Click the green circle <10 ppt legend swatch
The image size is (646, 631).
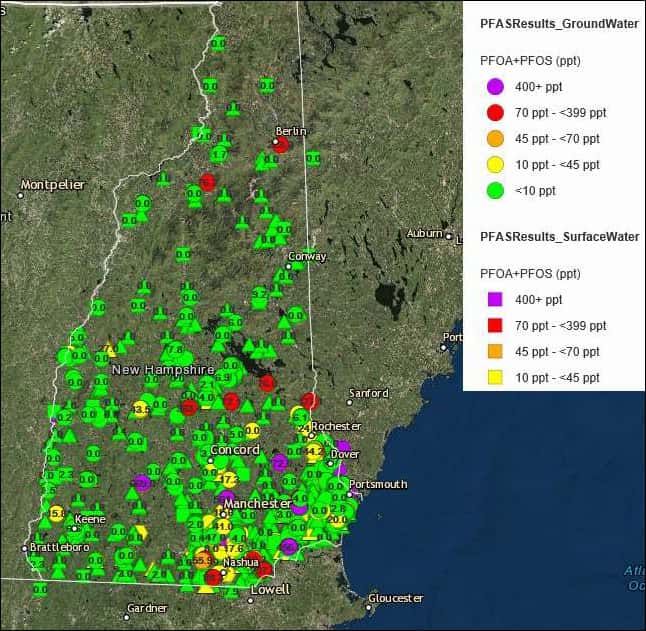(x=495, y=191)
